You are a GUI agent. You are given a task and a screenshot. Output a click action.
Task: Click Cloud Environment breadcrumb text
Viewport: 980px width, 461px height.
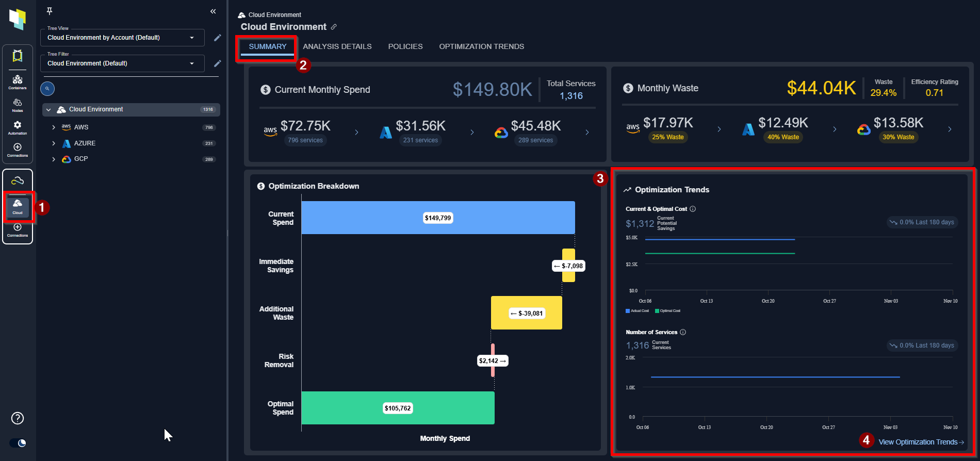click(275, 15)
